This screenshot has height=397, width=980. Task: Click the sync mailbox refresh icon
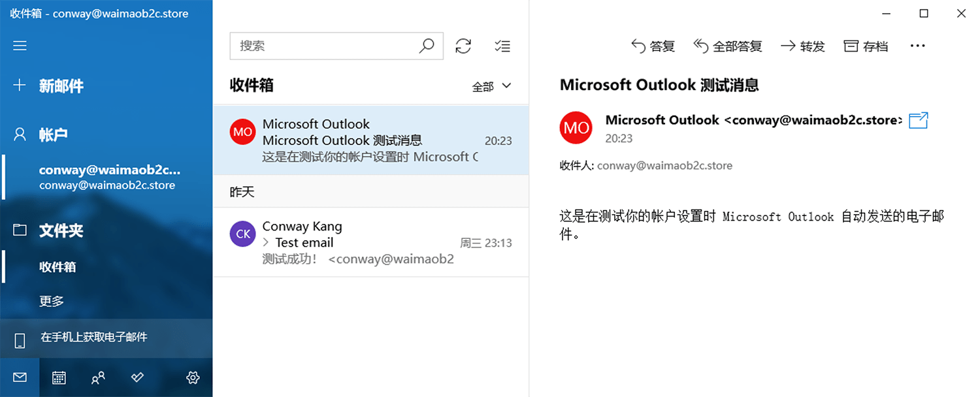[x=463, y=46]
